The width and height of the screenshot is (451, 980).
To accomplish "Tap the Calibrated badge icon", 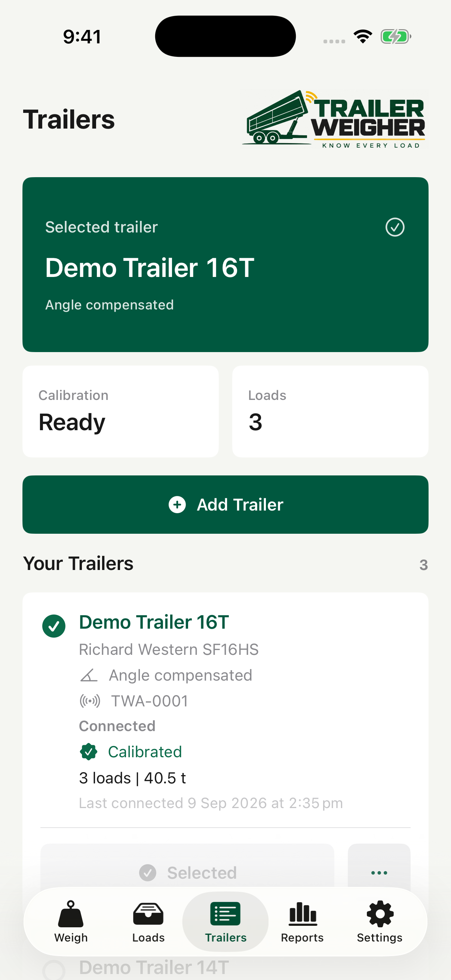I will click(x=89, y=752).
